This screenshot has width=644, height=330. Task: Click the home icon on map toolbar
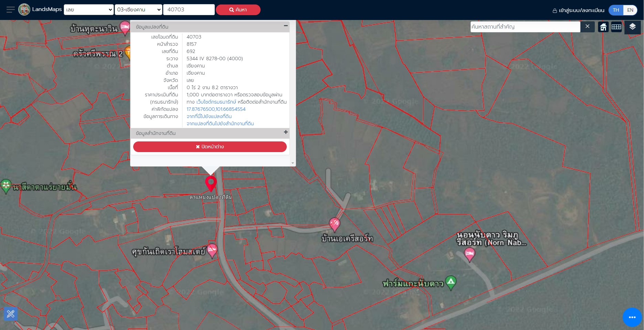(603, 27)
